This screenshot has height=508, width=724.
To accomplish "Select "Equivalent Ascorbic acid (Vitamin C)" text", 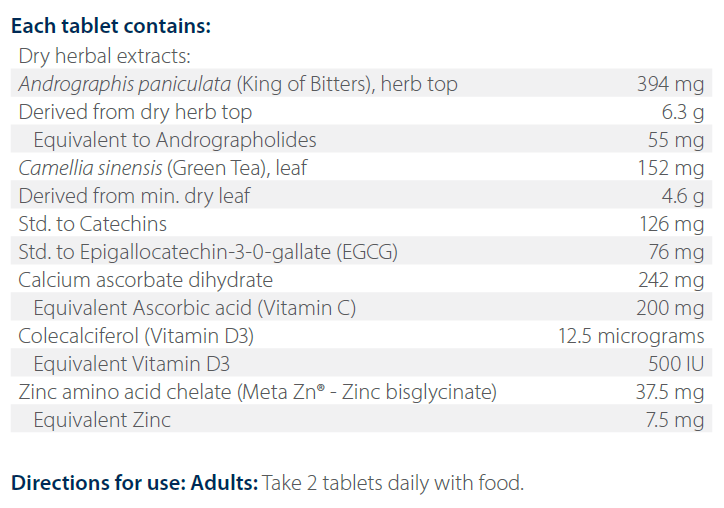I will (194, 308).
